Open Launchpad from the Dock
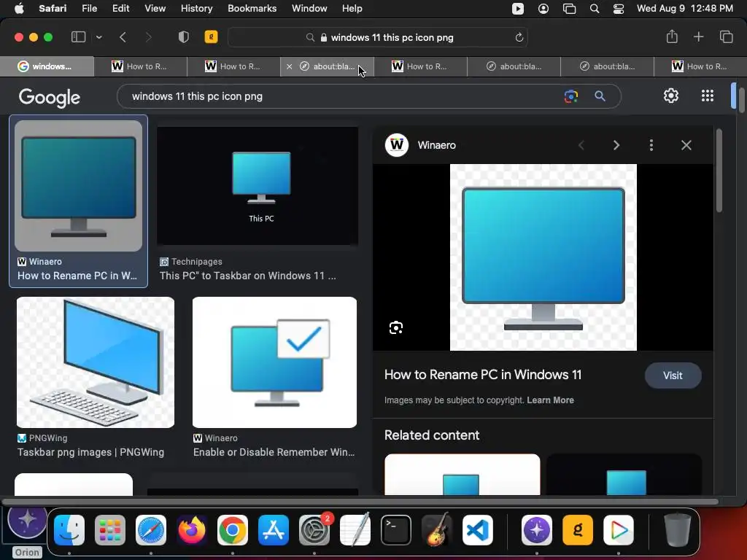The image size is (747, 560). click(110, 530)
